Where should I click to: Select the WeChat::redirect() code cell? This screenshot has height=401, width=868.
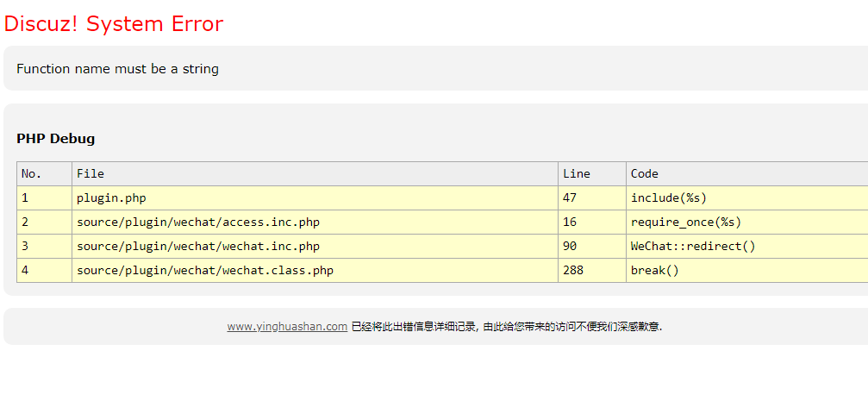(747, 246)
